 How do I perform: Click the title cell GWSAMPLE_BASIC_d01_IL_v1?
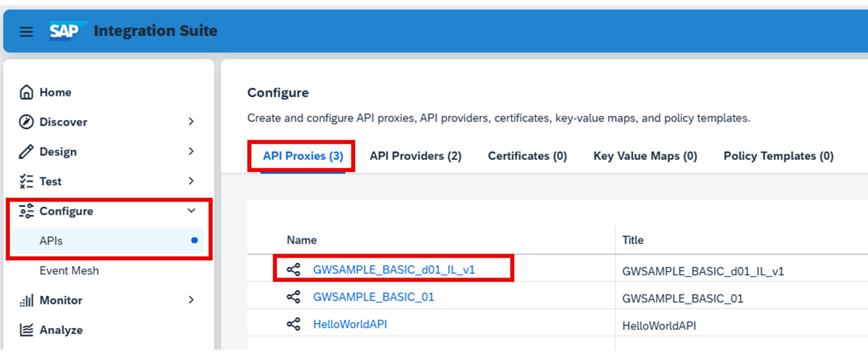703,271
